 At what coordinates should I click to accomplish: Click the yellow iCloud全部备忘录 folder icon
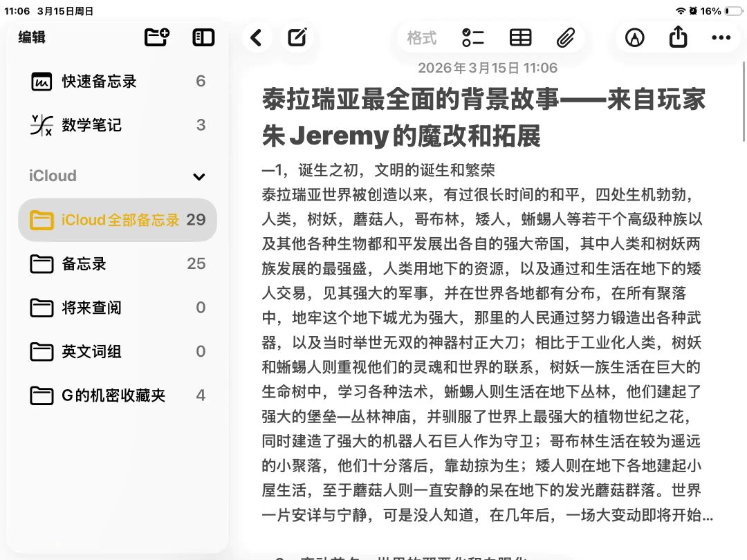pyautogui.click(x=41, y=220)
